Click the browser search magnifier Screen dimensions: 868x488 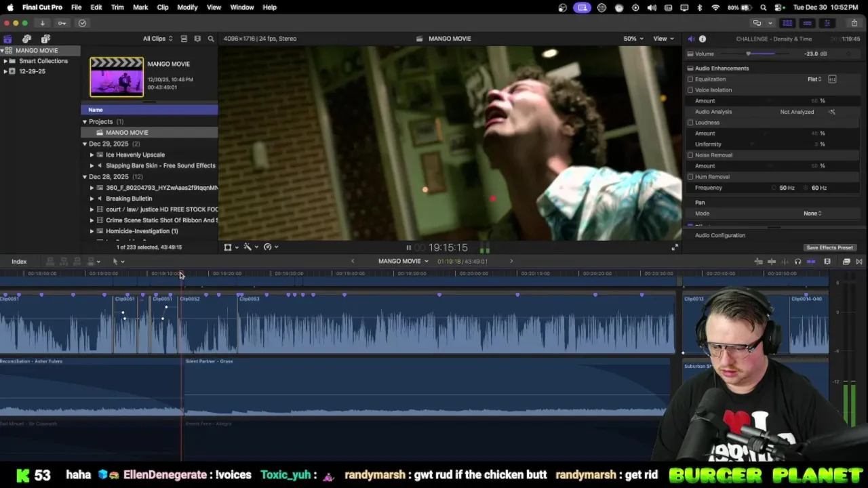211,39
